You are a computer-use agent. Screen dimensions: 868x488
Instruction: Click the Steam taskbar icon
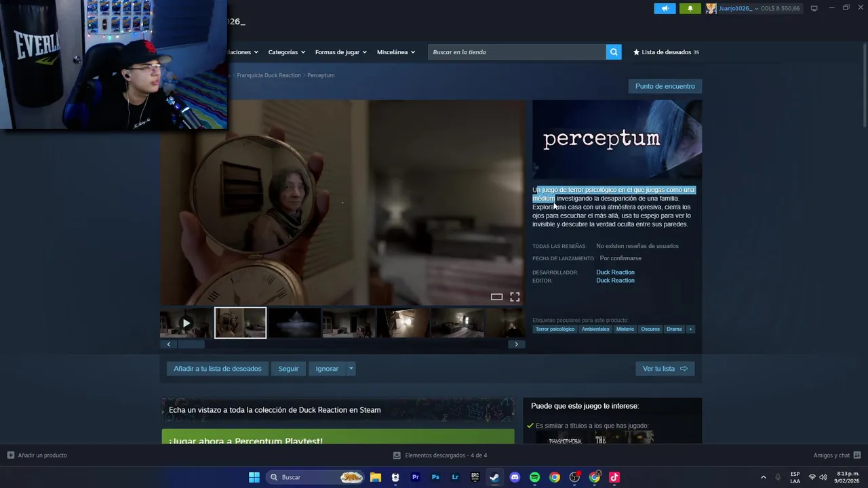[495, 477]
